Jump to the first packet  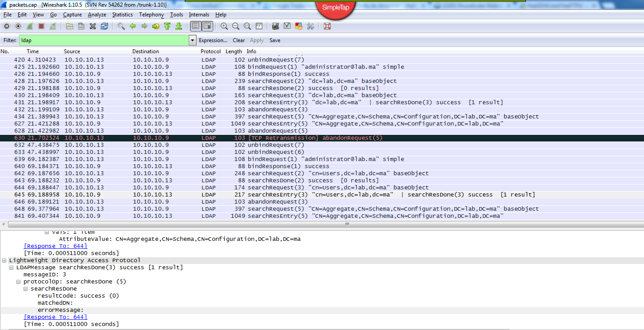[x=167, y=27]
